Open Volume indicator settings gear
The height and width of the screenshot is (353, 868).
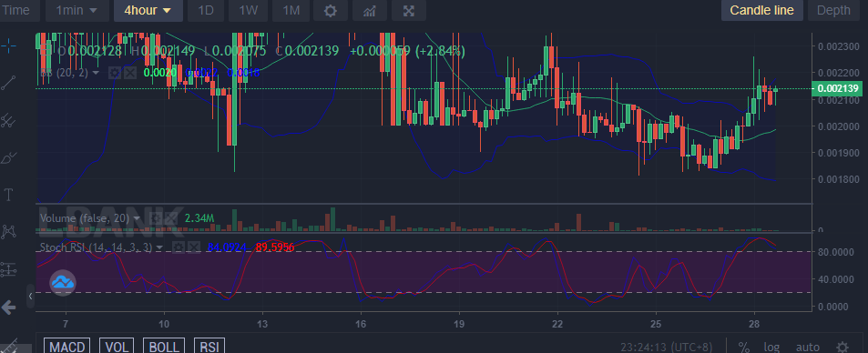pyautogui.click(x=155, y=218)
